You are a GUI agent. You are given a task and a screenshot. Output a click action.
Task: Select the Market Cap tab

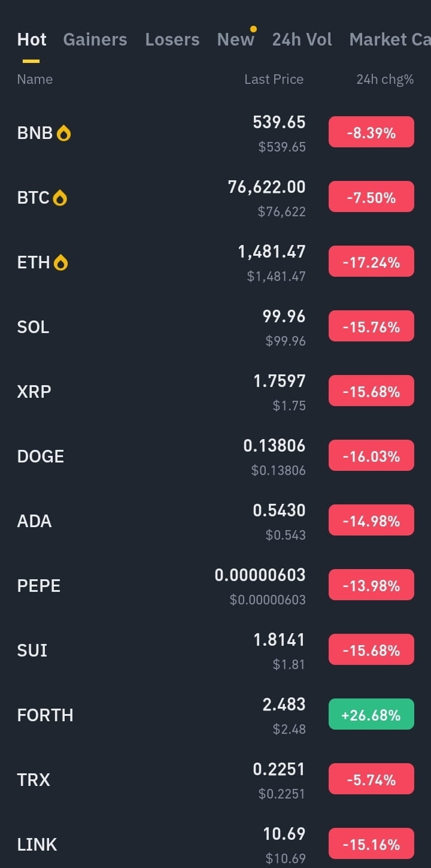[390, 40]
